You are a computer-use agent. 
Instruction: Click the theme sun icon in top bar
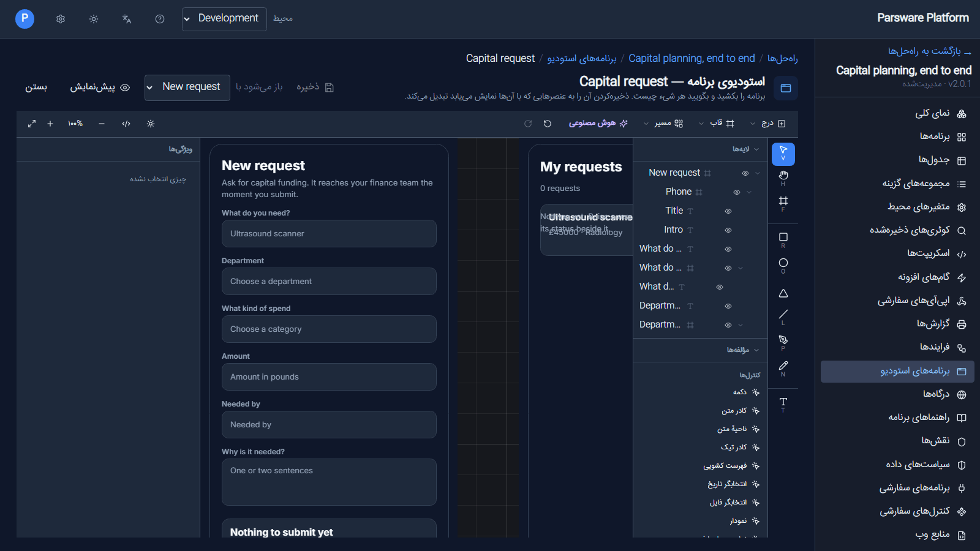coord(94,19)
